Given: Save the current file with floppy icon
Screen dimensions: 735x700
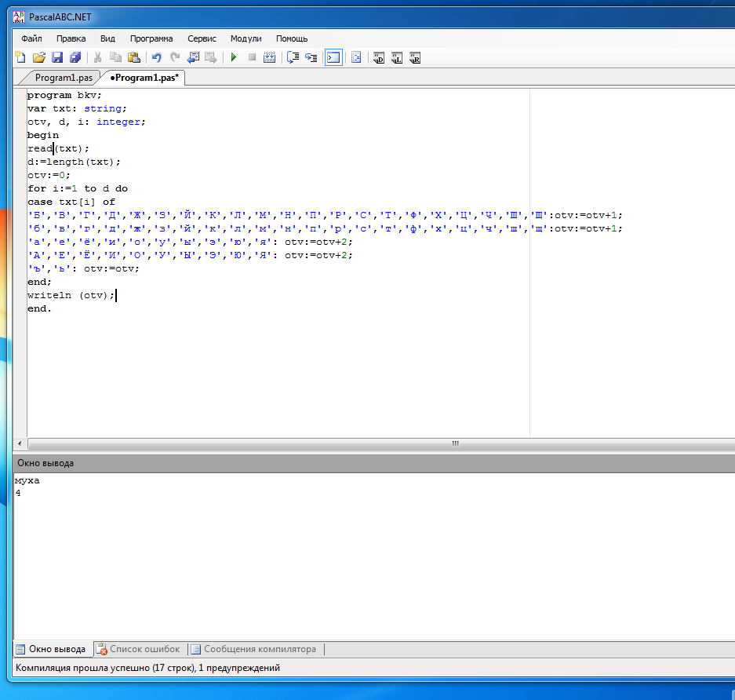Looking at the screenshot, I should click(x=57, y=57).
